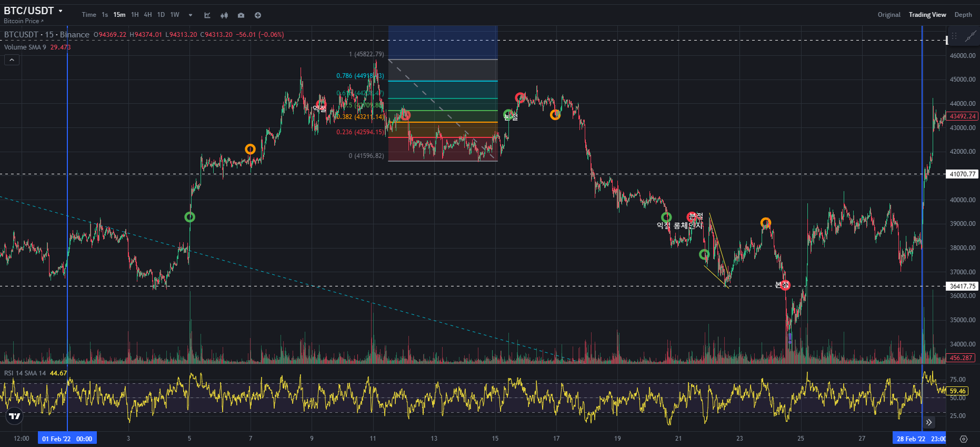Click the 43492.24 current price label
980x447 pixels.
(963, 116)
